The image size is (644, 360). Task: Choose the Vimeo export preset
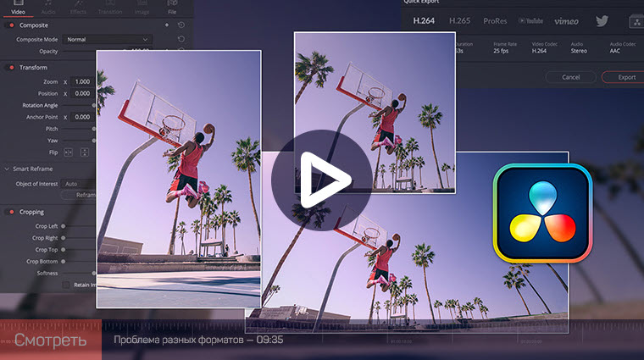coord(566,21)
